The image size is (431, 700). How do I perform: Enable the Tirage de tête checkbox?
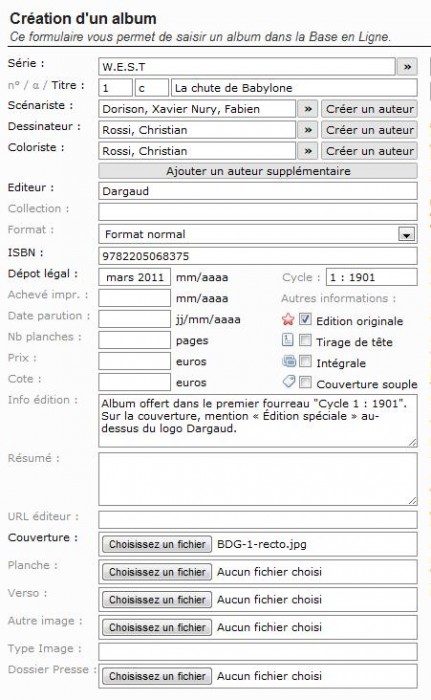coord(305,341)
